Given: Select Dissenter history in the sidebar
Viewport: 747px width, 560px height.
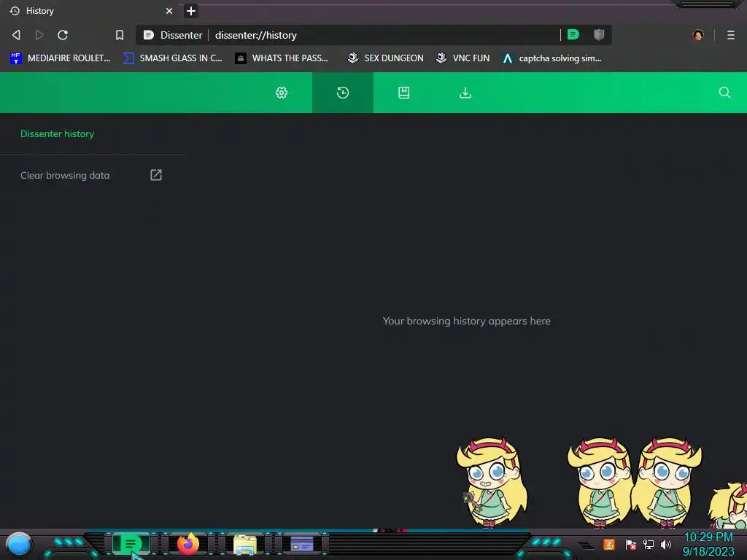Looking at the screenshot, I should [x=57, y=134].
